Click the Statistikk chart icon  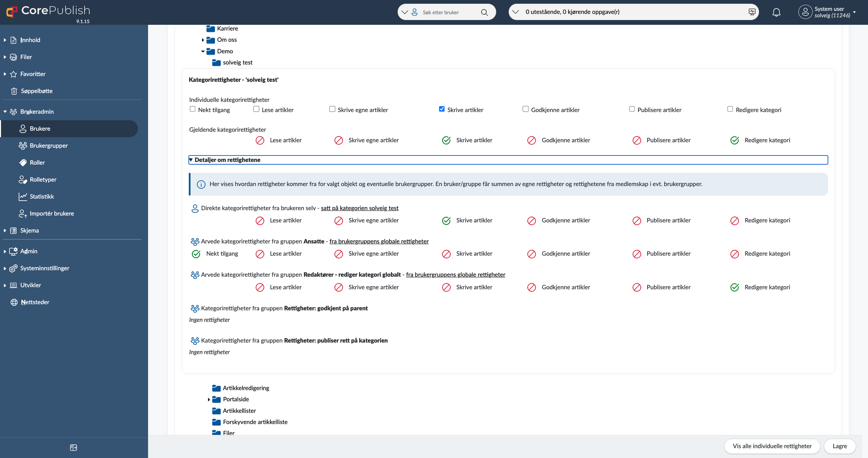[x=23, y=197]
